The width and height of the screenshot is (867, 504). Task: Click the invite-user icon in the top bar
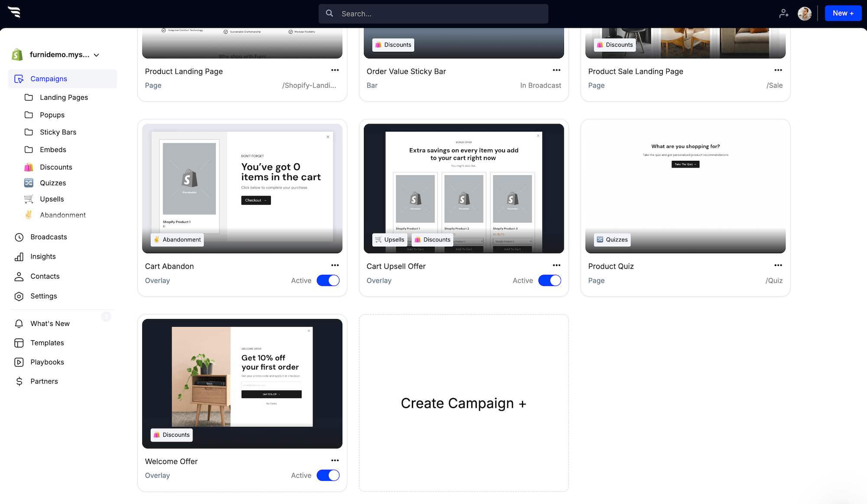(x=784, y=13)
